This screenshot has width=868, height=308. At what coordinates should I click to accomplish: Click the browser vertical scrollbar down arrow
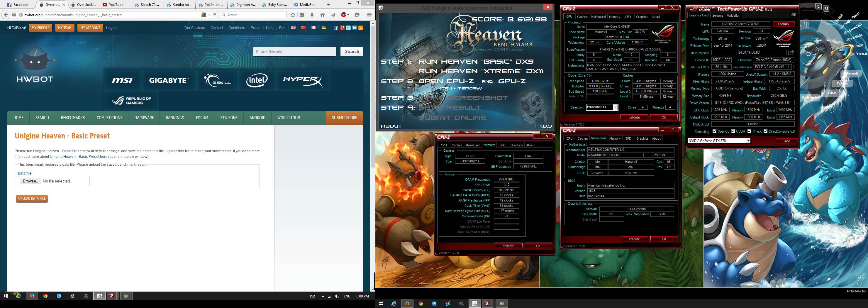[x=373, y=289]
